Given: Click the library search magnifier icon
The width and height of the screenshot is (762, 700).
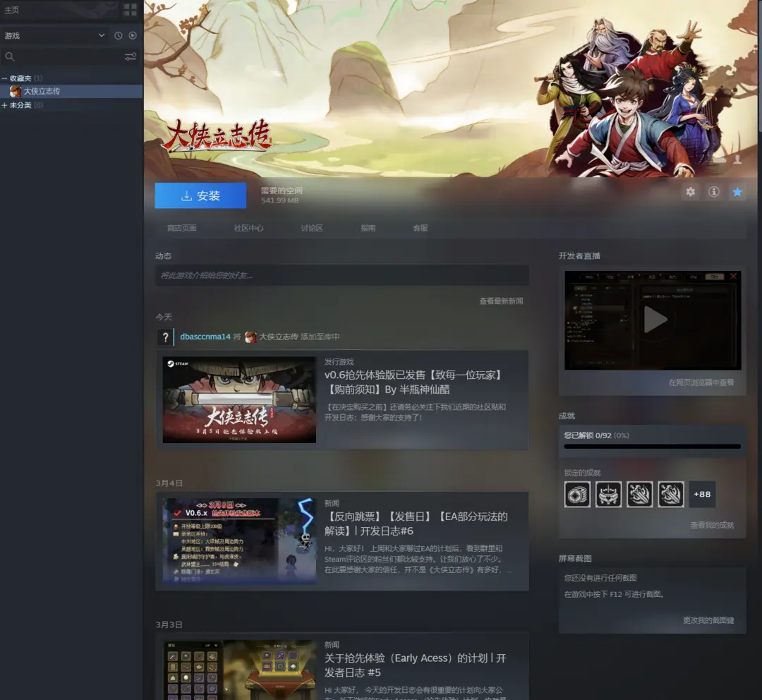Looking at the screenshot, I should pyautogui.click(x=10, y=57).
